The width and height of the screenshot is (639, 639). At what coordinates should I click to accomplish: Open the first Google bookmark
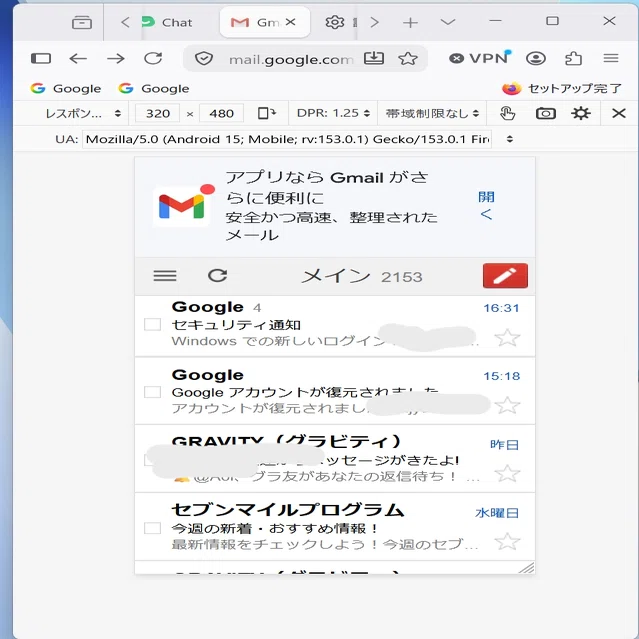pos(66,88)
